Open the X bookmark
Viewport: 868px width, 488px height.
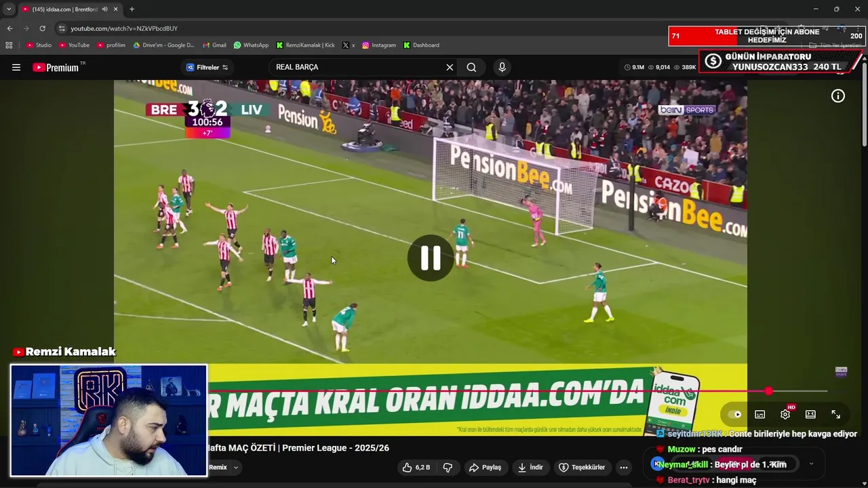click(349, 45)
